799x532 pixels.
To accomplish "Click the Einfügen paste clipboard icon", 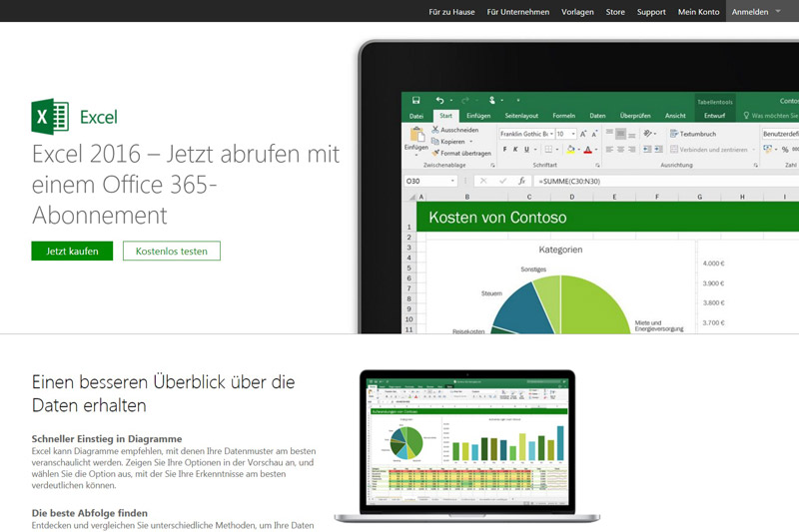I will click(x=416, y=135).
